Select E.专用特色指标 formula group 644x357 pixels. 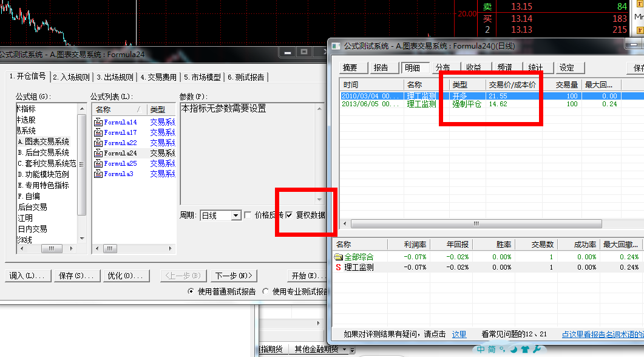pos(44,185)
